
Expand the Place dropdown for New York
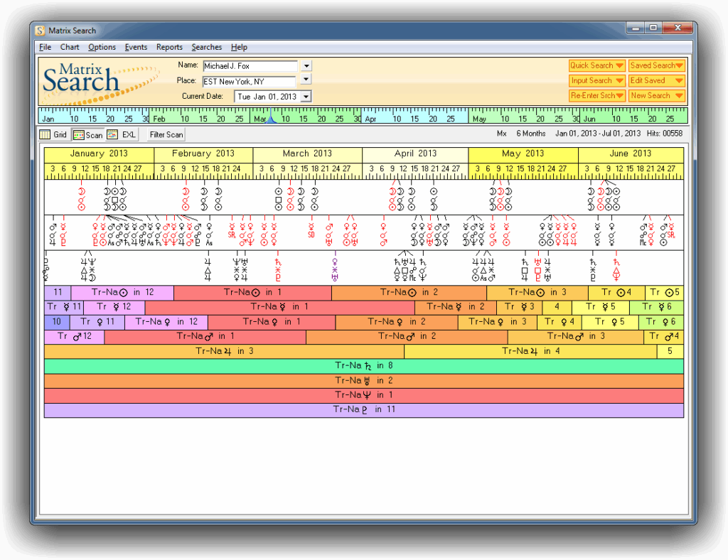pyautogui.click(x=306, y=80)
